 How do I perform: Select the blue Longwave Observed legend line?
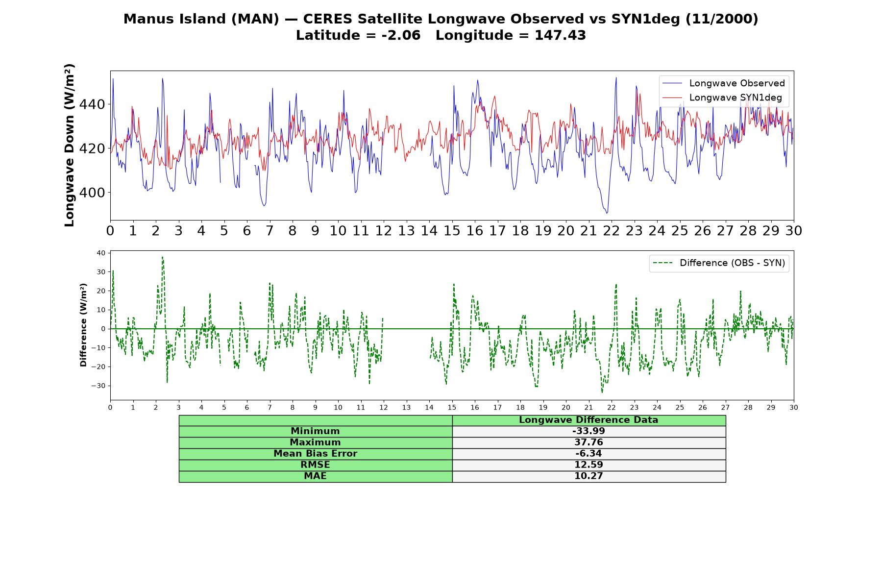[672, 83]
